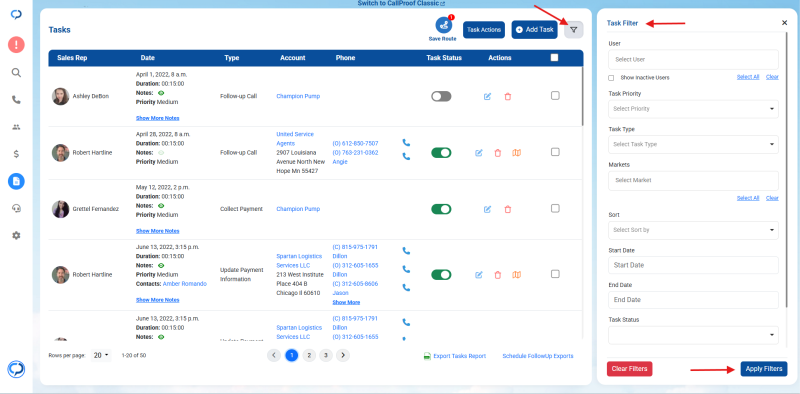Expand the Select Priority dropdown
The width and height of the screenshot is (800, 394).
(693, 109)
